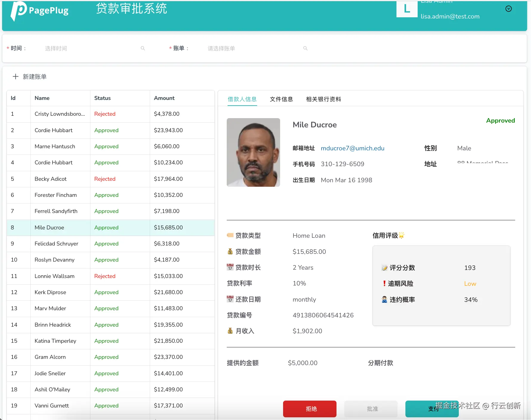Image resolution: width=531 pixels, height=420 pixels.
Task: Open the 请选择账单 bill selector field
Action: click(257, 48)
